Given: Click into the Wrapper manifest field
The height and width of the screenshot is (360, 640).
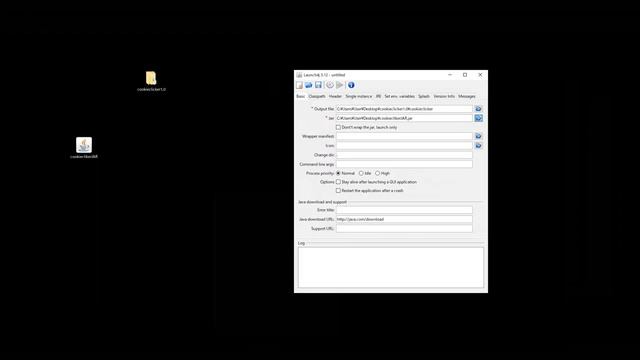Looking at the screenshot, I should 404,136.
